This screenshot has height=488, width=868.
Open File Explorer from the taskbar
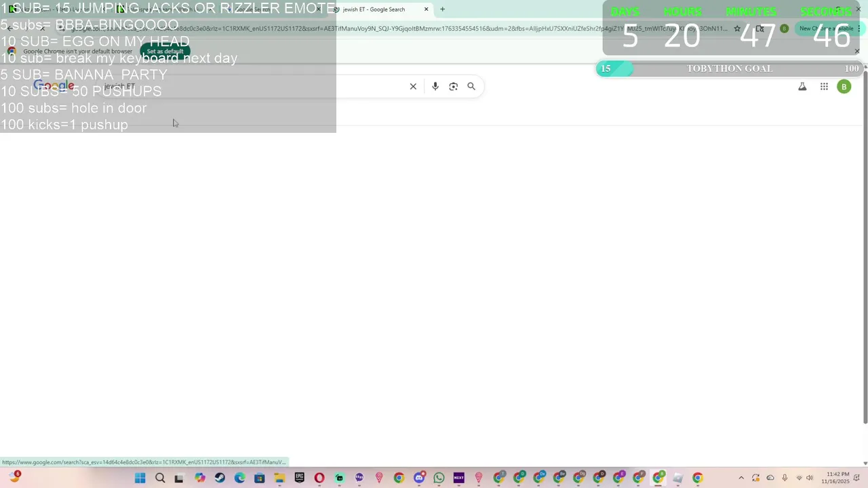click(279, 478)
